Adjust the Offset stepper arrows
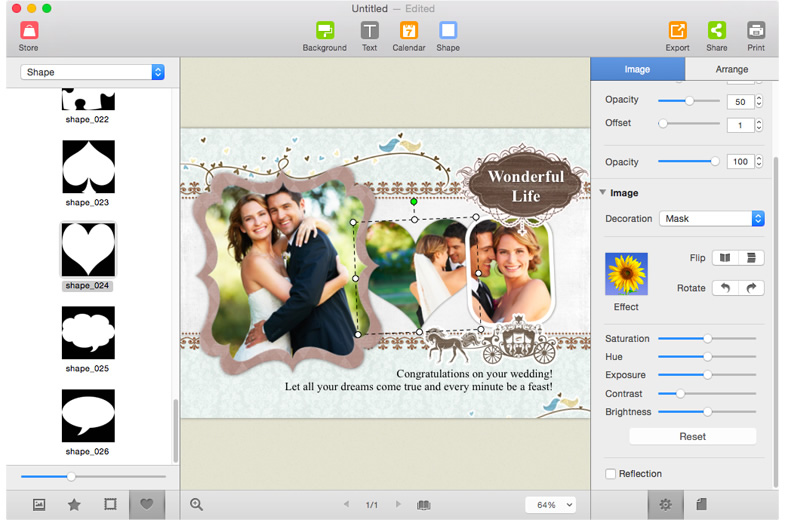The image size is (785, 520). point(759,125)
